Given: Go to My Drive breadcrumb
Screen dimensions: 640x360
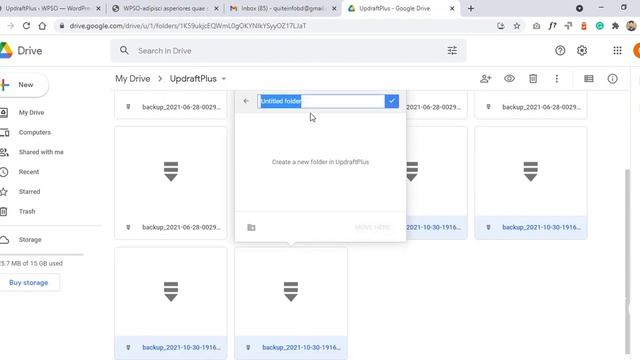Looking at the screenshot, I should tap(133, 79).
